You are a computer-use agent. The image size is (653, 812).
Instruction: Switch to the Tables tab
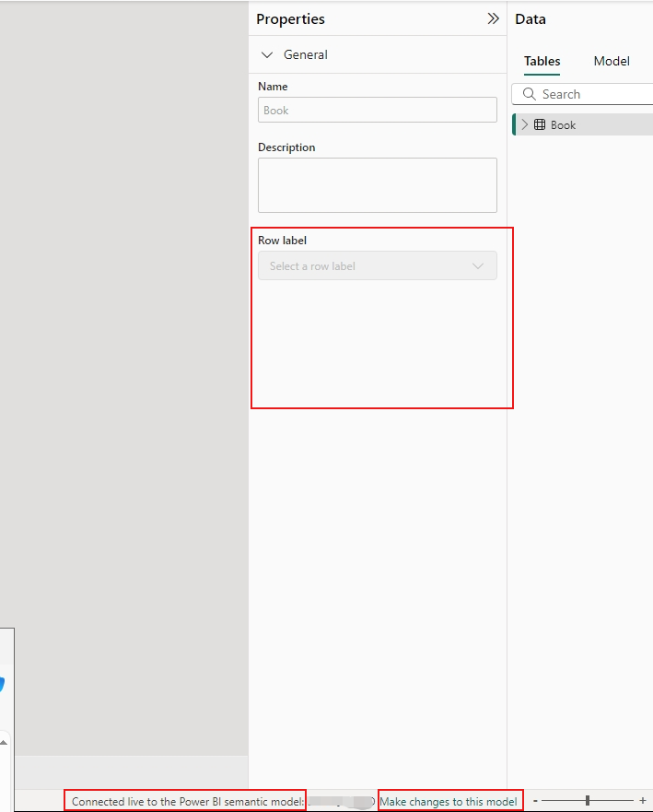coord(542,61)
